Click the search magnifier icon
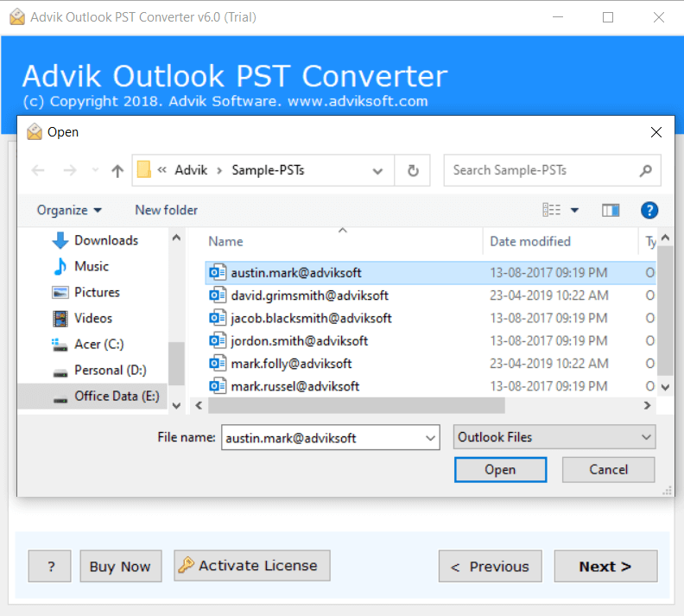Image resolution: width=684 pixels, height=616 pixels. pyautogui.click(x=646, y=170)
